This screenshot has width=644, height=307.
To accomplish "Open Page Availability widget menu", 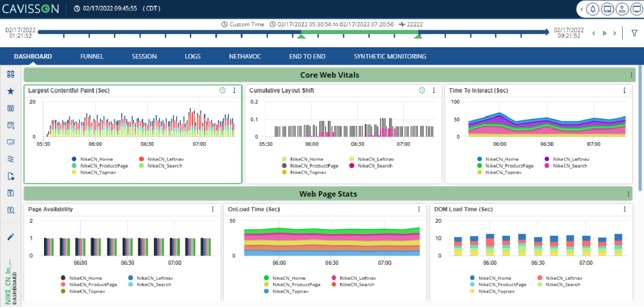I will pyautogui.click(x=213, y=209).
